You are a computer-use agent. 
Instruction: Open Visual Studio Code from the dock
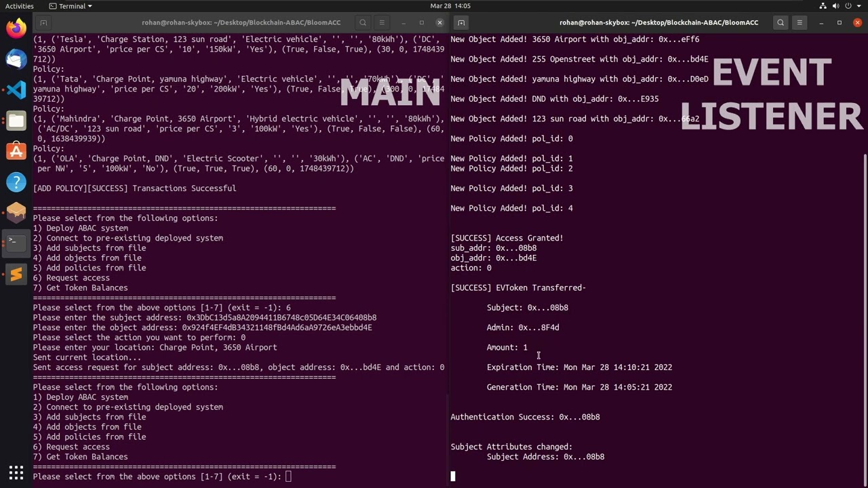tap(16, 89)
